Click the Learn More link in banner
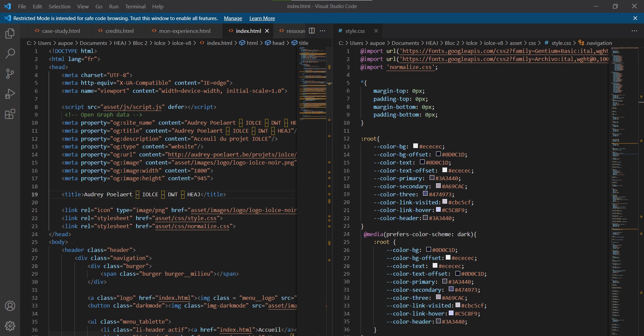This screenshot has height=336, width=644. point(262,18)
